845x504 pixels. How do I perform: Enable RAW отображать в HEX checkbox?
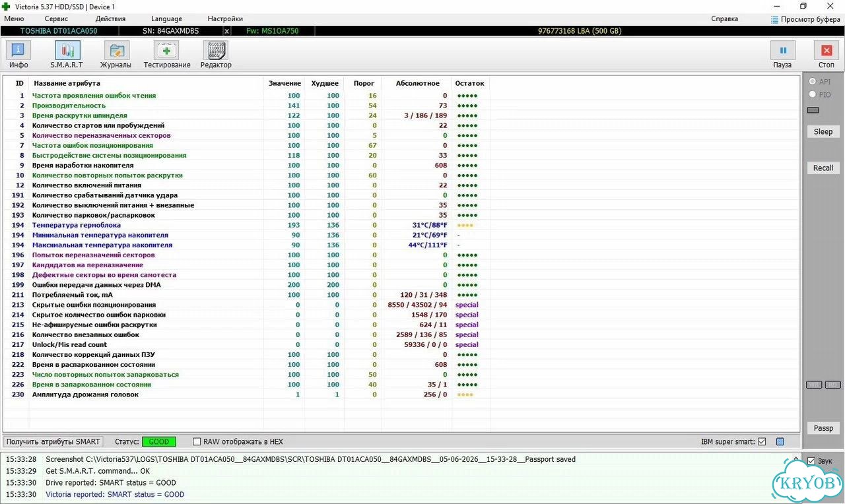(197, 441)
